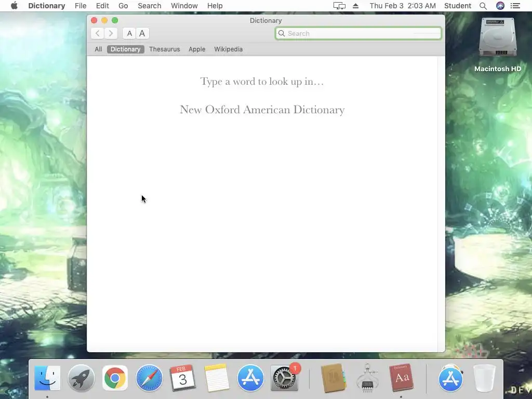Click the red Dictionary icon in the Dock
This screenshot has height=399, width=532.
(402, 378)
